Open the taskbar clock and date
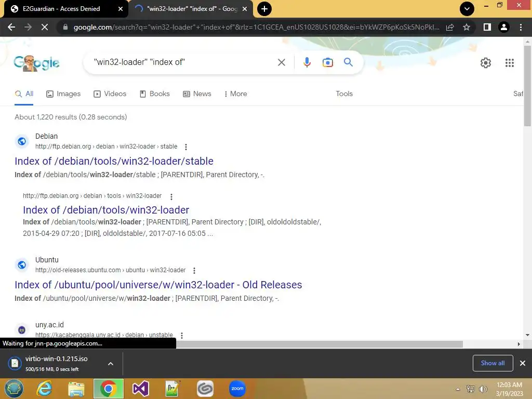This screenshot has width=532, height=399. coord(509,389)
